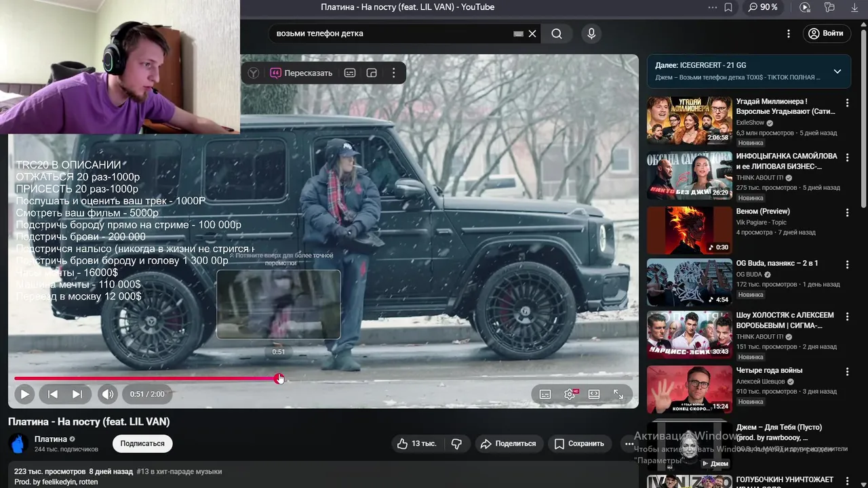Click the 0:51 seek preview thumbnail
868x488 pixels.
click(x=278, y=304)
